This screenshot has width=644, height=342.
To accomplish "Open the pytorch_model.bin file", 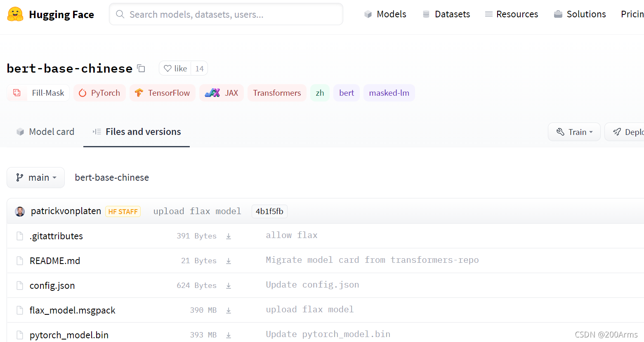I will click(69, 335).
